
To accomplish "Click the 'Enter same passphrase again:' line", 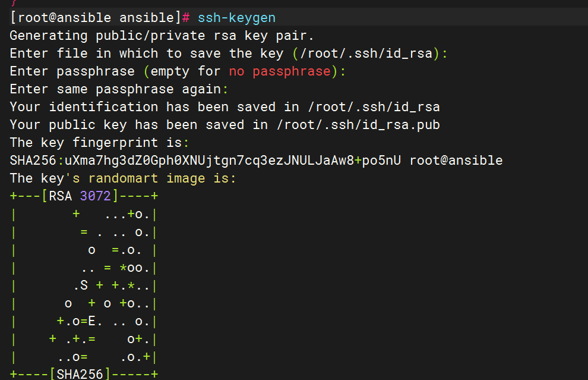I will [x=119, y=89].
